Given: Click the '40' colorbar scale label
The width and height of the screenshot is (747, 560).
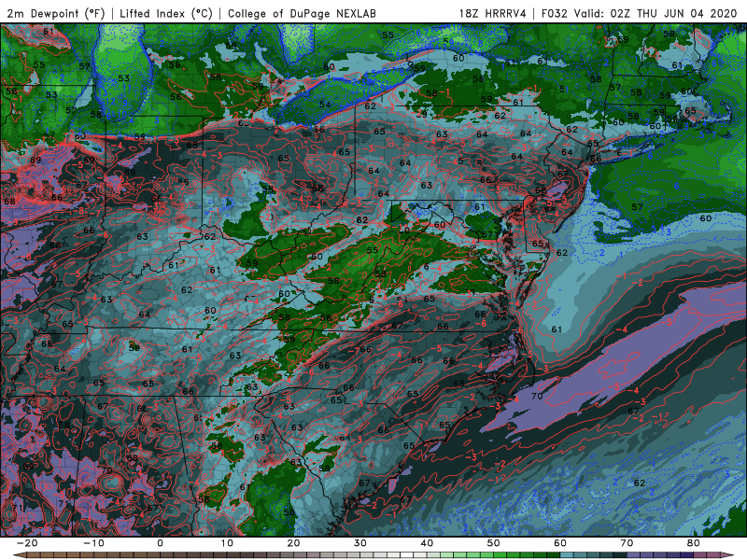Looking at the screenshot, I should 427,543.
